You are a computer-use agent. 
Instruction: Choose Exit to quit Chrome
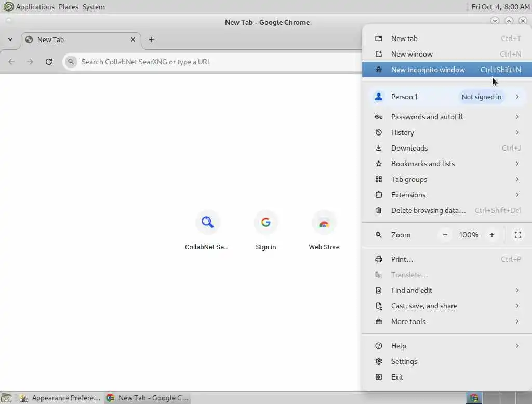[447, 377]
